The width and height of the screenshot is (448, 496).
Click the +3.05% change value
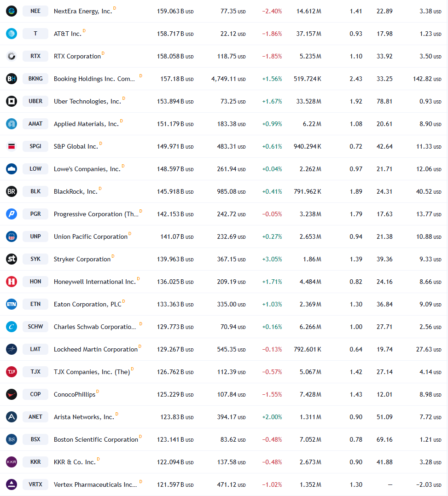(x=272, y=260)
